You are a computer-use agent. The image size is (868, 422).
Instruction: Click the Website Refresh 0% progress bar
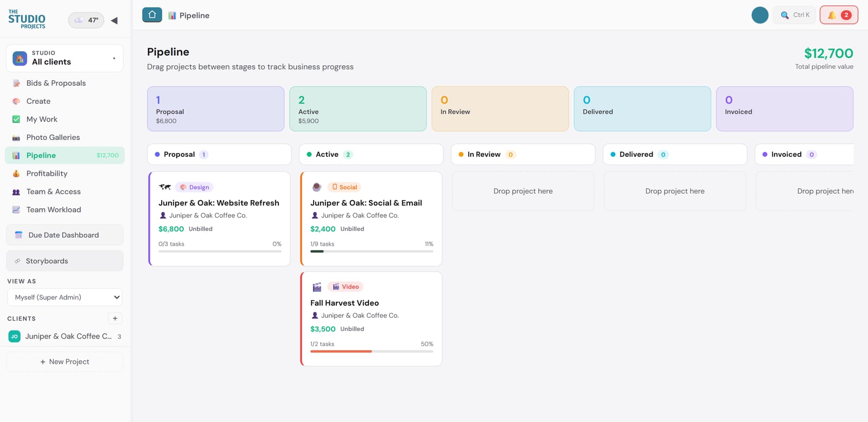pyautogui.click(x=220, y=251)
